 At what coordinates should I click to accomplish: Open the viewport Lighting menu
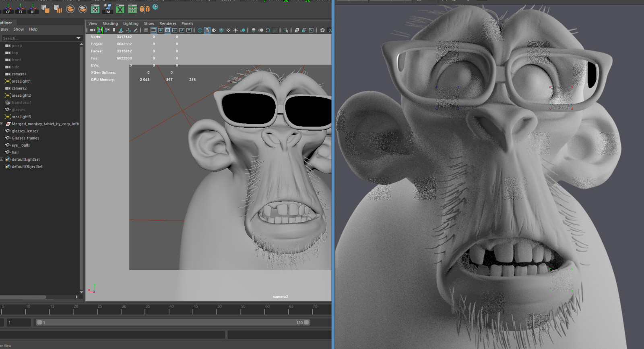[x=130, y=23]
